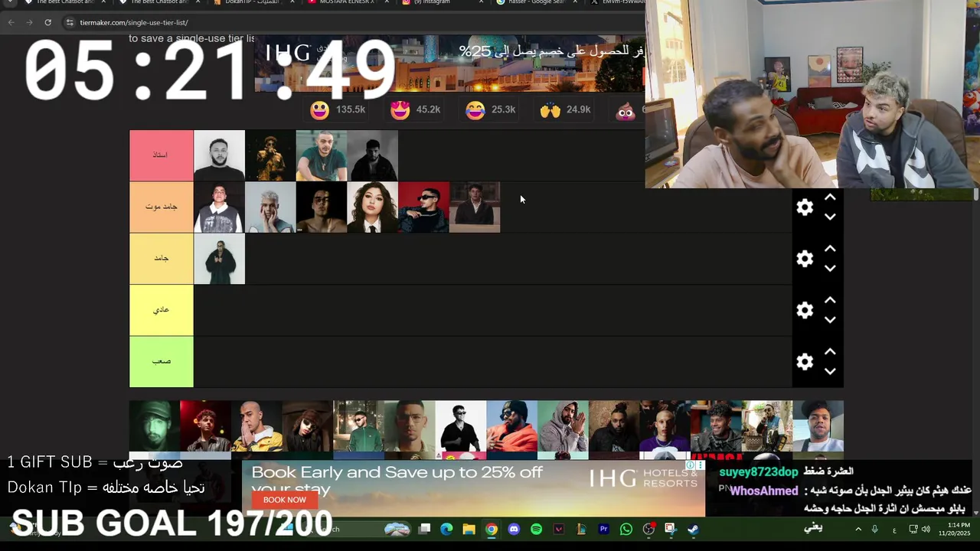Screen dimensions: 980x551
Task: Select the man in dark hoodie in the استاذ row
Action: pyautogui.click(x=373, y=155)
